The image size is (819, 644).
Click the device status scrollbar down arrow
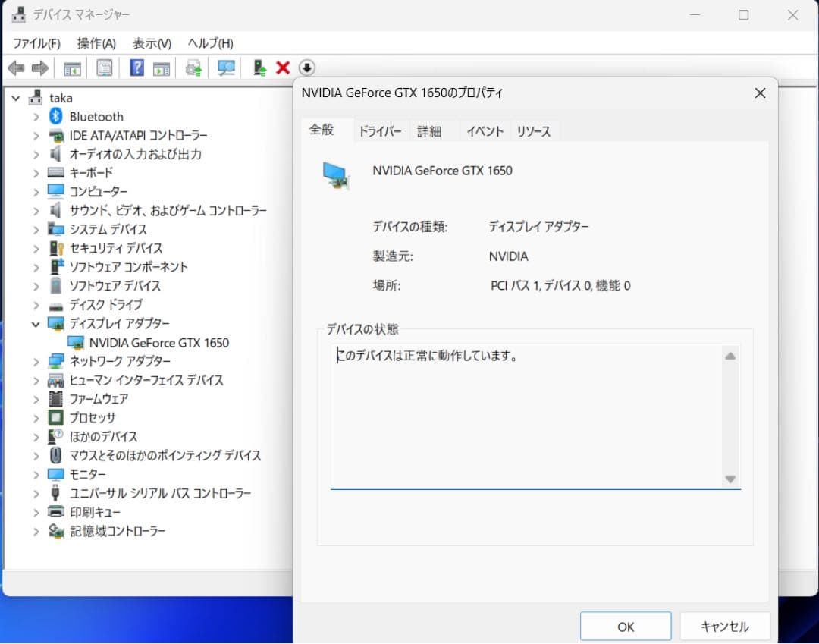730,479
